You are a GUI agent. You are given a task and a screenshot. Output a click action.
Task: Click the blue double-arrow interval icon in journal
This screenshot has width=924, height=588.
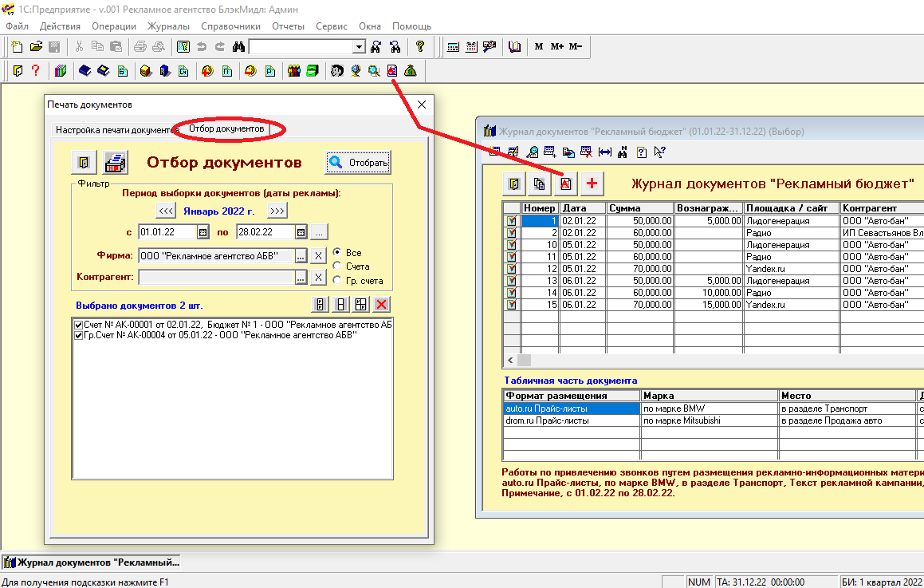[604, 152]
